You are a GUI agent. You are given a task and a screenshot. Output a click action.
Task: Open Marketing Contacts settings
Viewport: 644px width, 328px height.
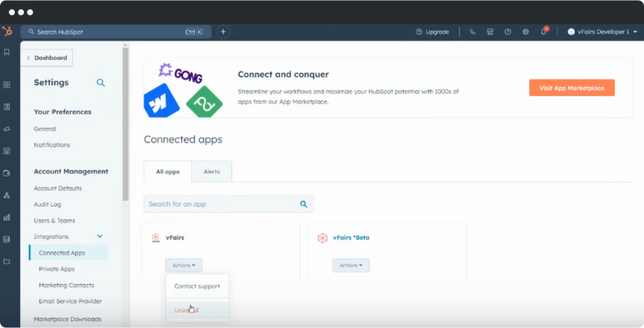tap(66, 285)
